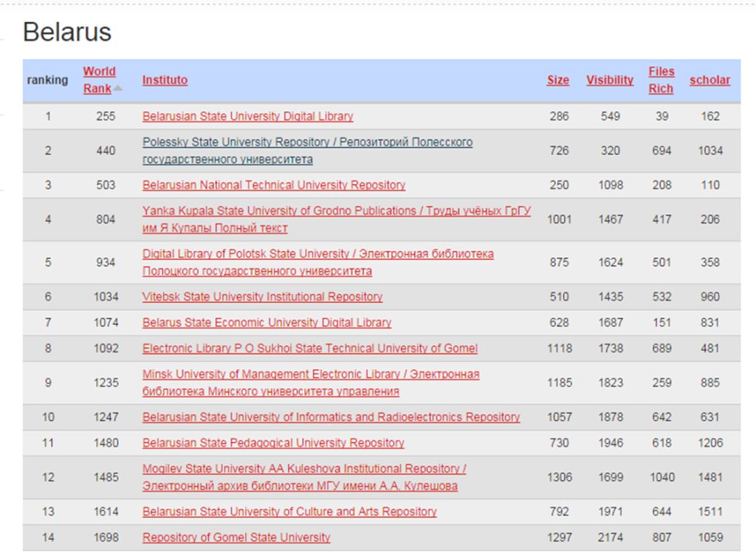Click scholar value 1511
Image resolution: width=756 pixels, height=554 pixels.
(x=710, y=512)
